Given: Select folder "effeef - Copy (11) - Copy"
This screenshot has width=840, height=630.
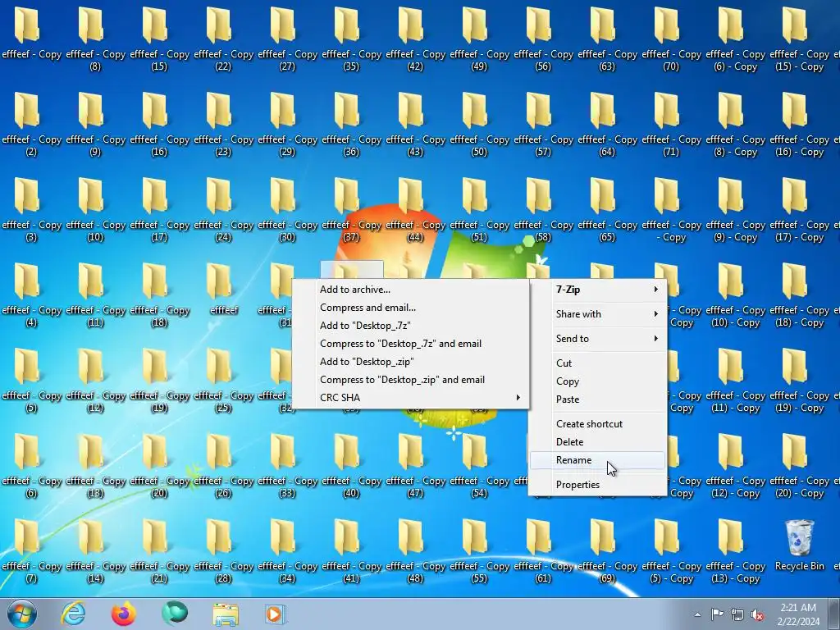Looking at the screenshot, I should [735, 381].
